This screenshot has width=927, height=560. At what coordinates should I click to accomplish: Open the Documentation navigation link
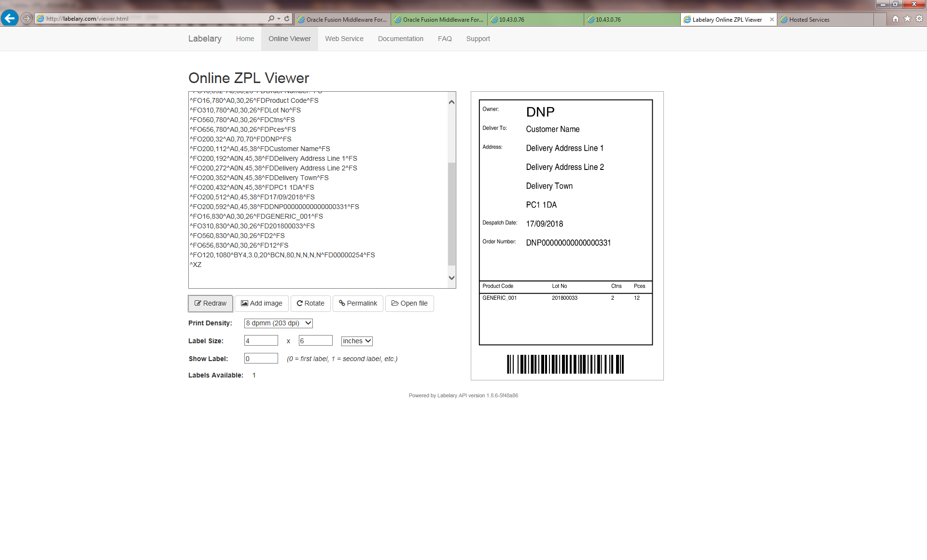point(401,39)
